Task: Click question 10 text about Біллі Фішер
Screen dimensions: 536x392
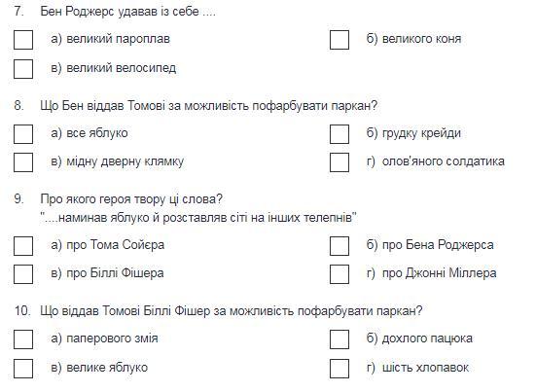Action: coord(232,311)
